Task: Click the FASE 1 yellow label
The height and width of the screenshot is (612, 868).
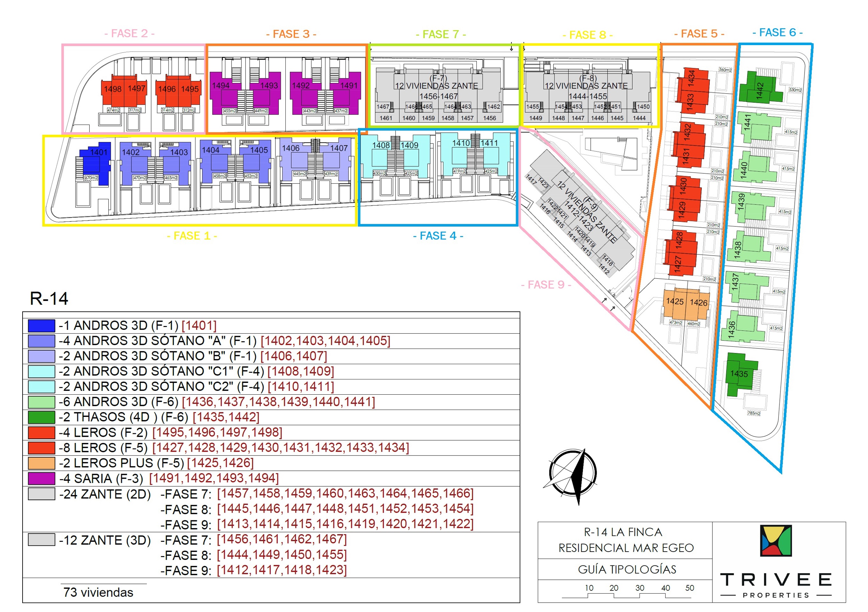Action: (192, 236)
